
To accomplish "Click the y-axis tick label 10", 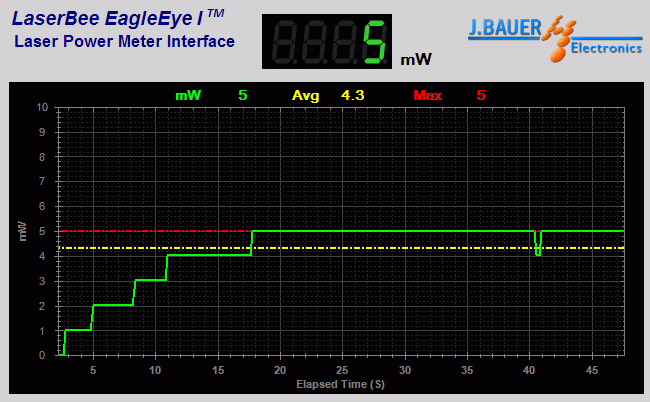I will [42, 108].
